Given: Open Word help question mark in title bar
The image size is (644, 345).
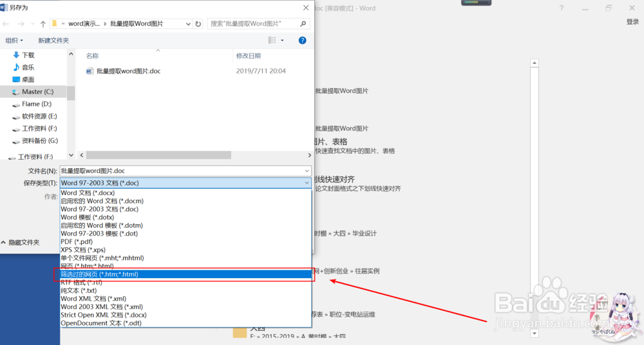Looking at the screenshot, I should (562, 8).
